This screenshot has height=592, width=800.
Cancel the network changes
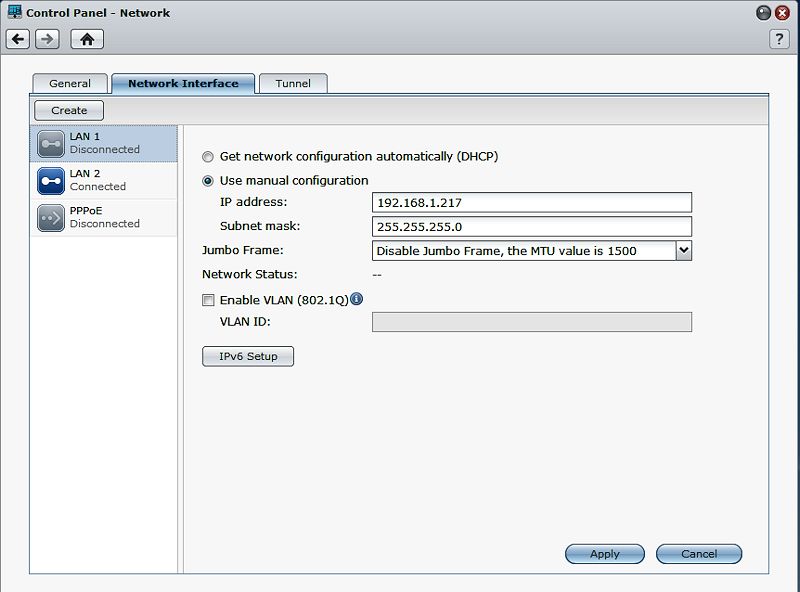(x=699, y=554)
